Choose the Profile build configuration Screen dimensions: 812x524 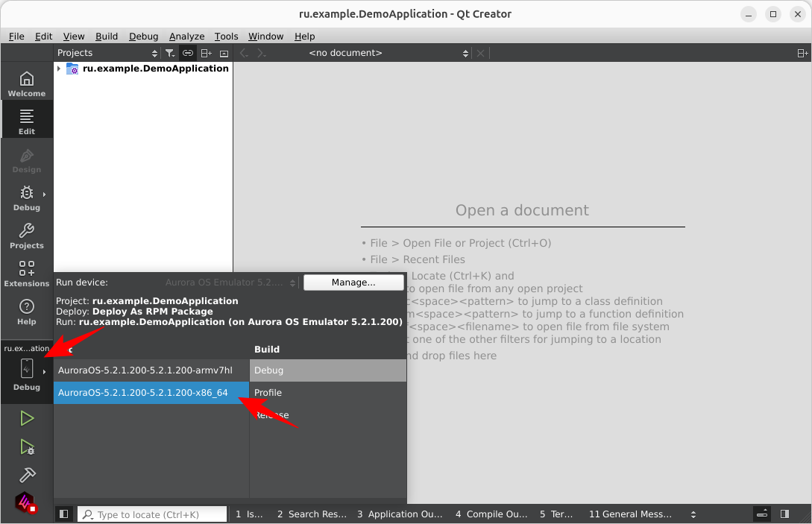(328, 393)
